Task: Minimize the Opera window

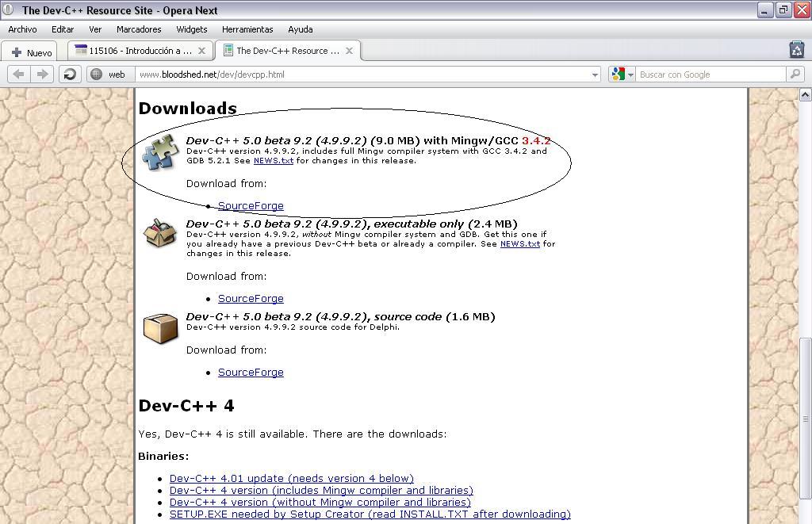Action: pyautogui.click(x=765, y=10)
